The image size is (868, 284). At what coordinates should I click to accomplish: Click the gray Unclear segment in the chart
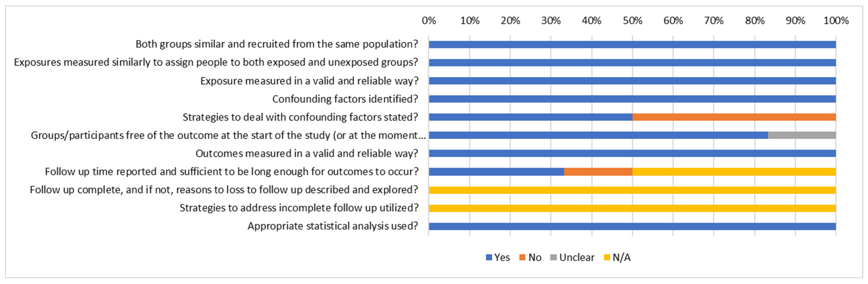[802, 135]
